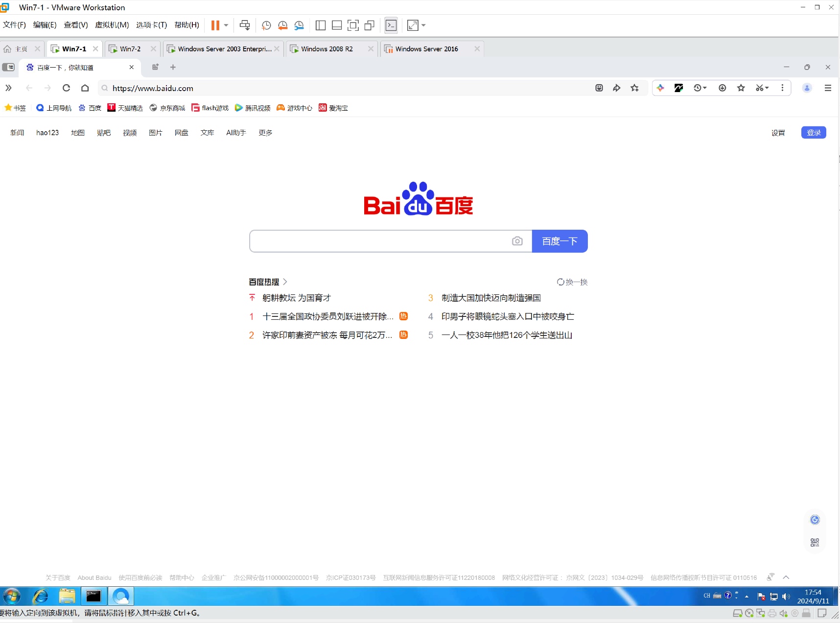
Task: Switch to the Win7-2 VM tab
Action: point(130,49)
